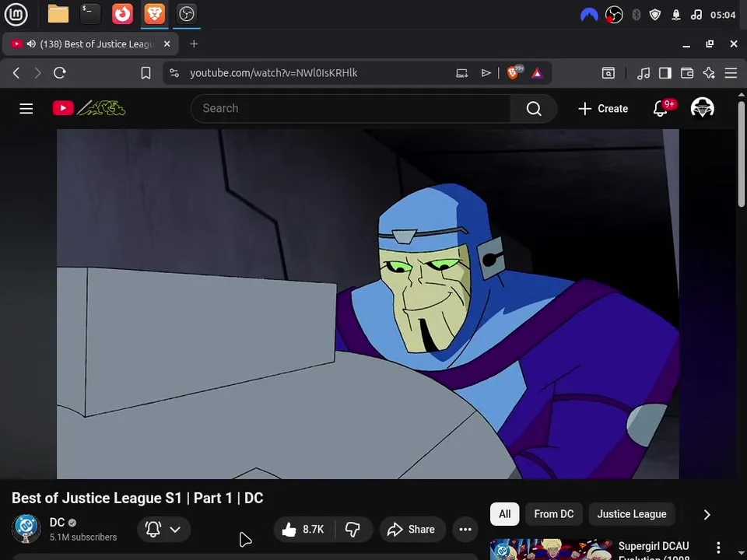Open the Brave main hamburger menu

click(731, 73)
